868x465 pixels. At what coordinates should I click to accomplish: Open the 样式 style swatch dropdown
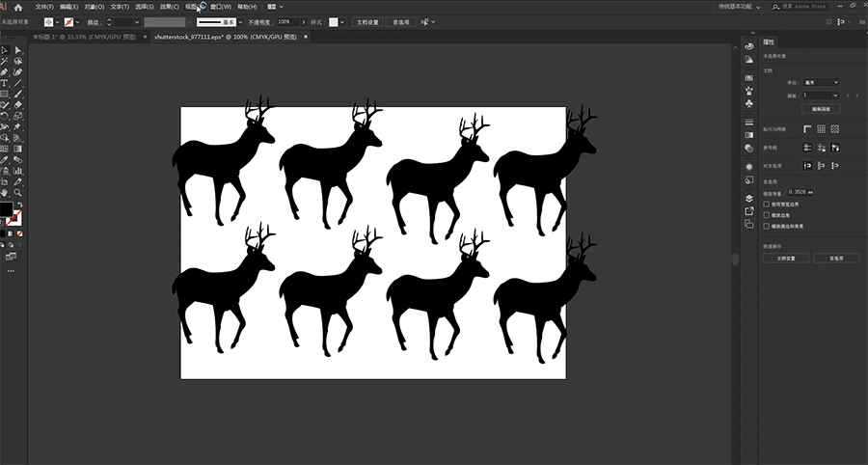[x=335, y=21]
